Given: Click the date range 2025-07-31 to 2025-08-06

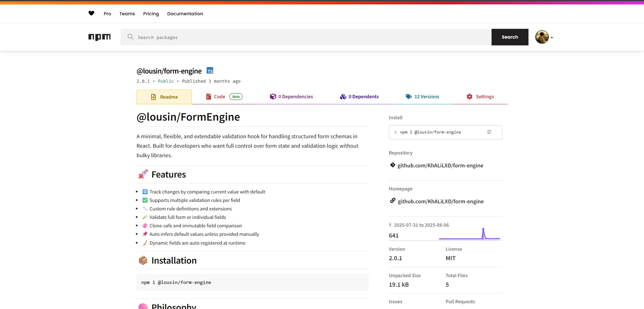Looking at the screenshot, I should tap(421, 225).
